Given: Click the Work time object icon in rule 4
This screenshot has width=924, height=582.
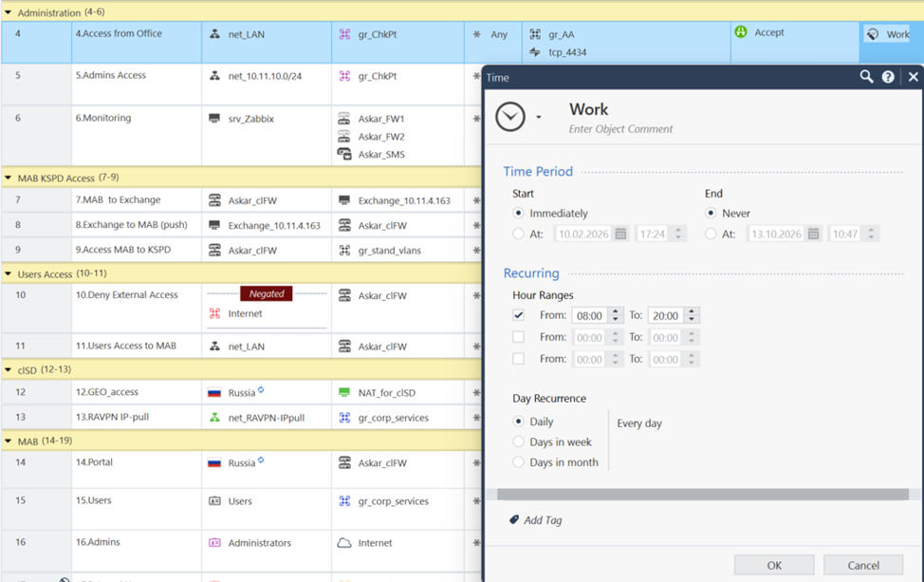Looking at the screenshot, I should tap(873, 34).
